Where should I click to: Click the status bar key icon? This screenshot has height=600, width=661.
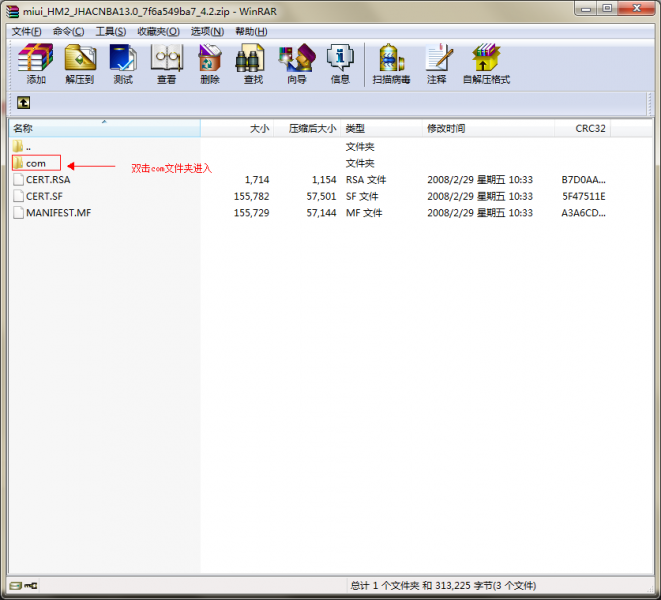[x=31, y=585]
